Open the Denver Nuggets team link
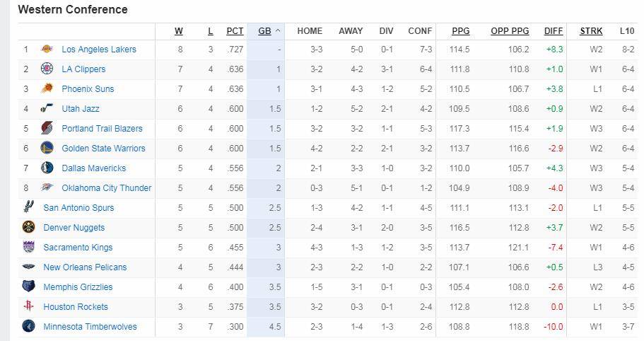Screen dimensions: 644x341 [74, 228]
